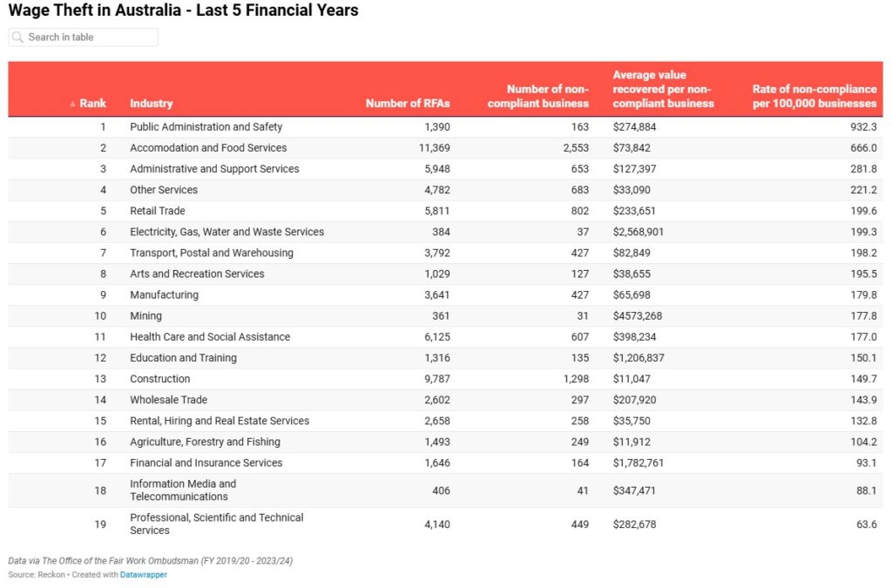Image resolution: width=892 pixels, height=588 pixels.
Task: Click the sort arrow beside Rank
Action: (x=73, y=104)
